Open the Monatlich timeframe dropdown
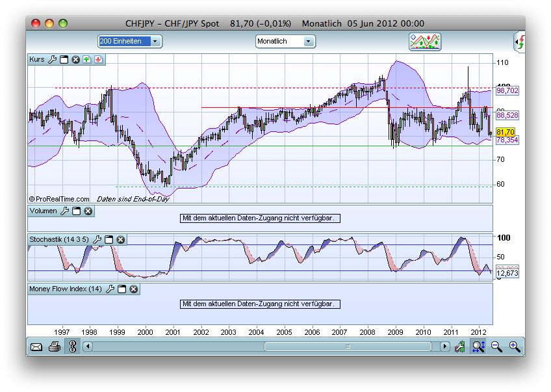This screenshot has width=551, height=392. pyautogui.click(x=285, y=42)
